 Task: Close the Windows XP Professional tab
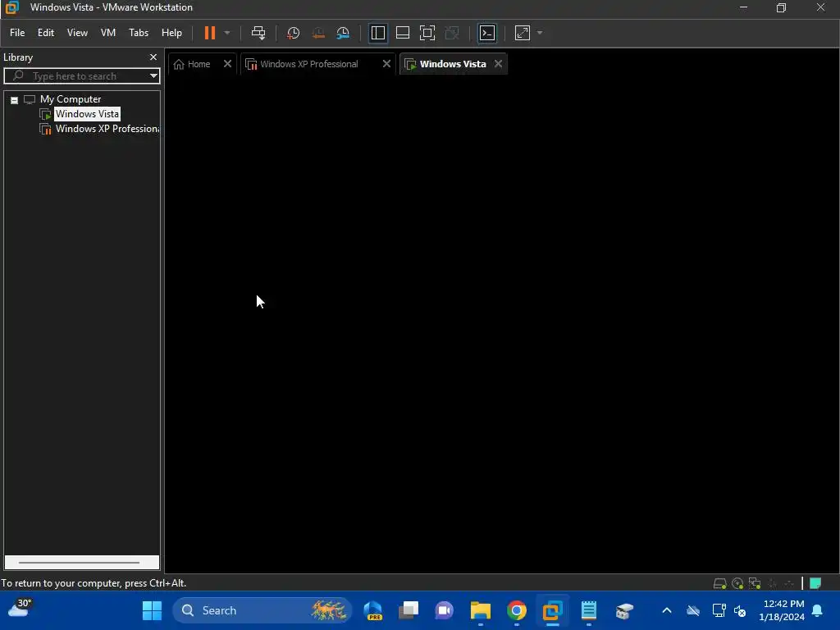click(386, 64)
